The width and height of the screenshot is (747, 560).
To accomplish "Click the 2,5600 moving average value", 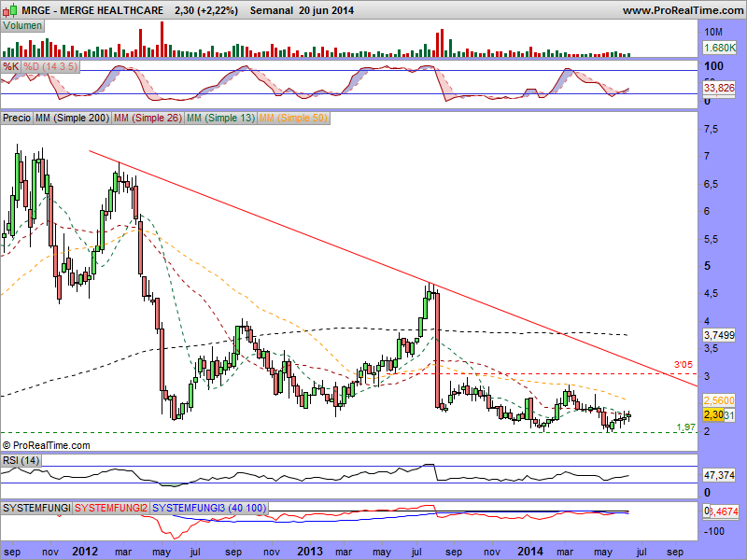I will 719,400.
